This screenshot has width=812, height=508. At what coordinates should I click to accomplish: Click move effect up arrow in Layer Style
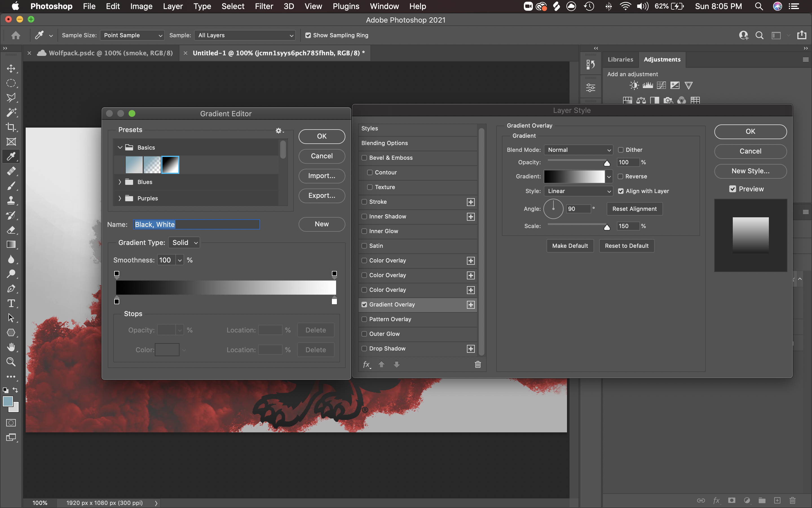381,364
